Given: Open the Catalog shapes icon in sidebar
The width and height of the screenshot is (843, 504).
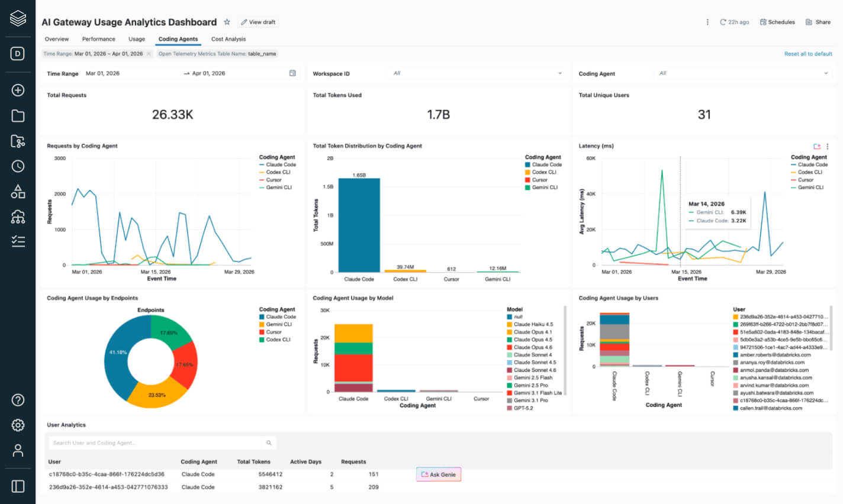Looking at the screenshot, I should click(18, 192).
